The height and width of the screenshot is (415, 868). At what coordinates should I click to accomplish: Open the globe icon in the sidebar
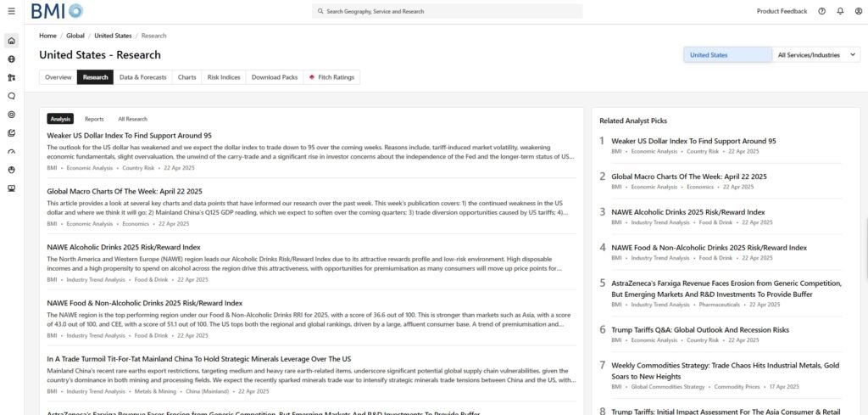click(11, 59)
